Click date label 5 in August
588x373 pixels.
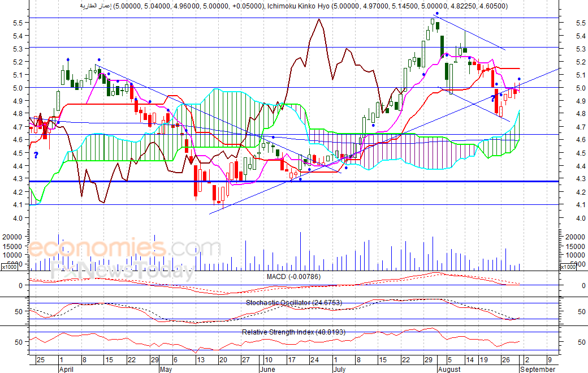tap(449, 360)
